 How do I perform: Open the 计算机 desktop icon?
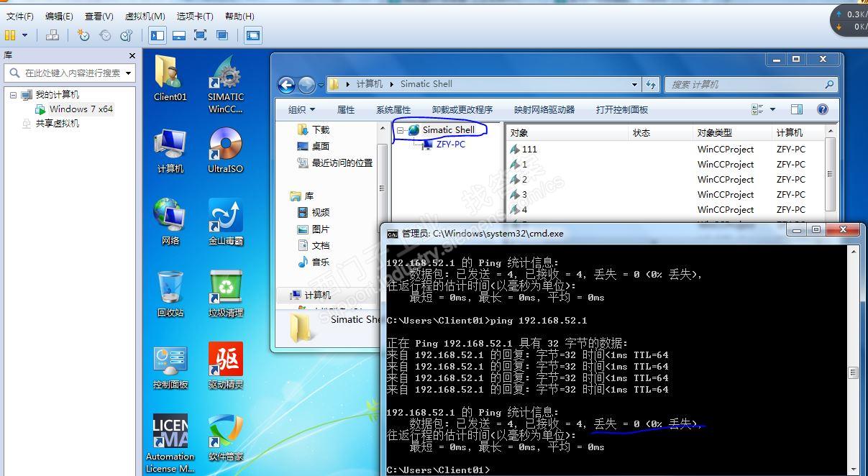(170, 151)
